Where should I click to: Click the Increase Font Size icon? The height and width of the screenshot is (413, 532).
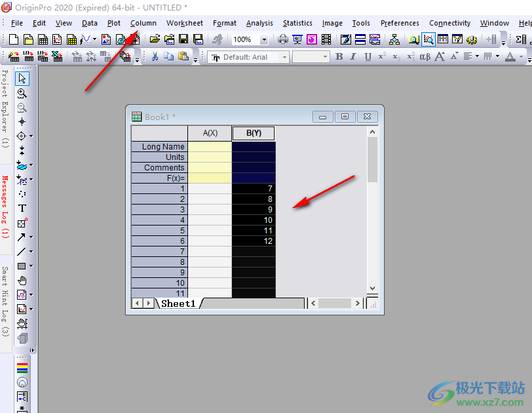coord(440,56)
